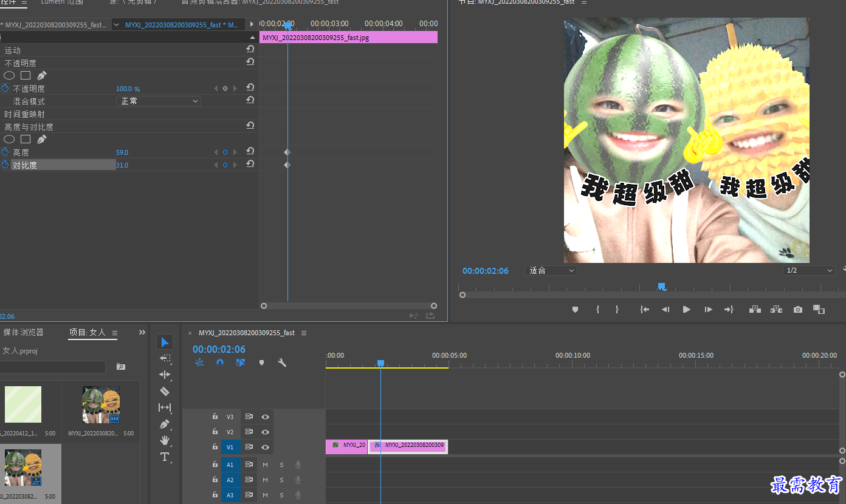Solo audio track A2

click(281, 480)
